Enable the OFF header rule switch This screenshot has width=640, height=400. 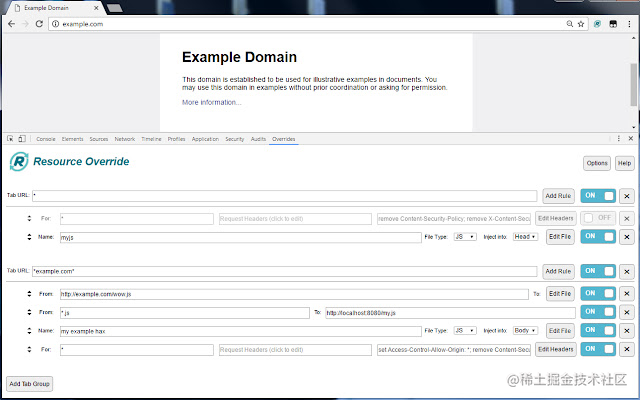[598, 218]
